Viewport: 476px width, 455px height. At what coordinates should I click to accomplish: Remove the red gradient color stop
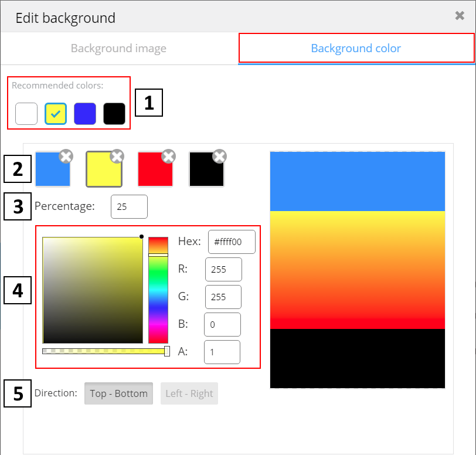pyautogui.click(x=168, y=156)
